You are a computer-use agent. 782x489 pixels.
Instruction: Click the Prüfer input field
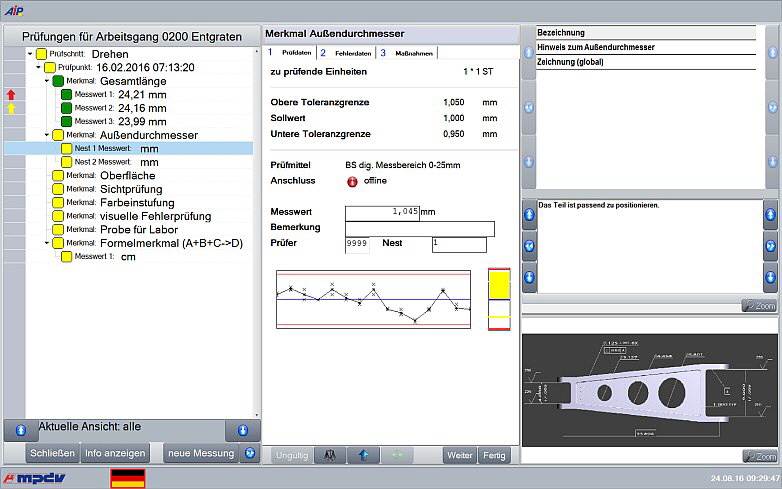click(357, 245)
